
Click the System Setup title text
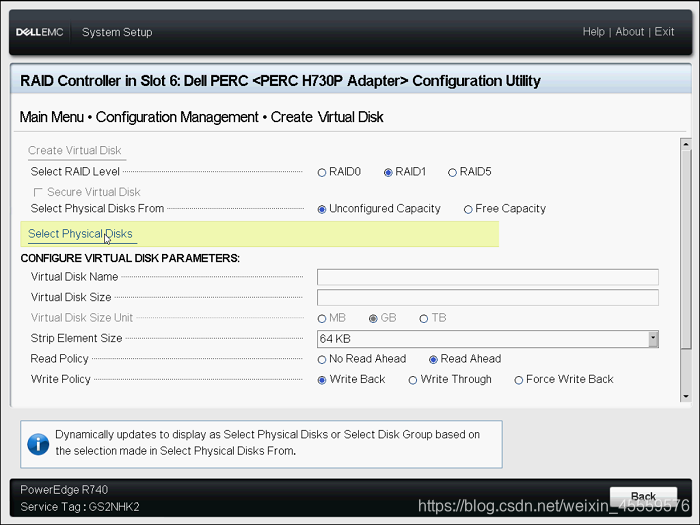117,32
